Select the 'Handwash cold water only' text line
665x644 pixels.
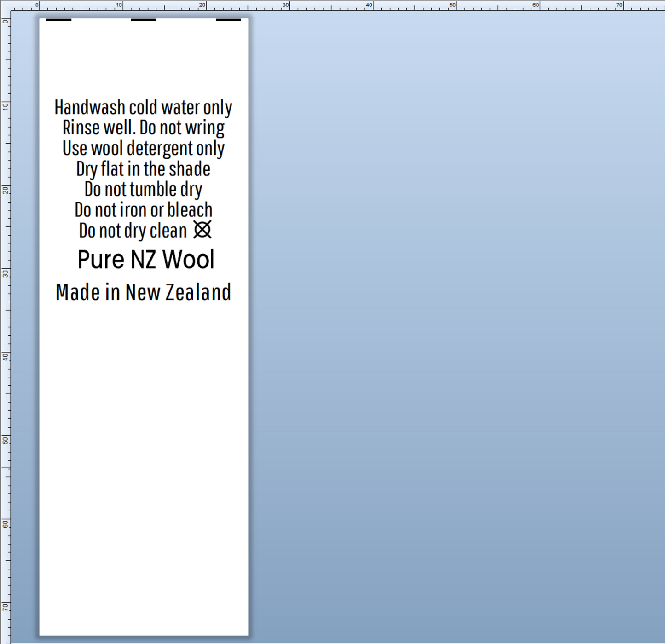click(x=143, y=108)
